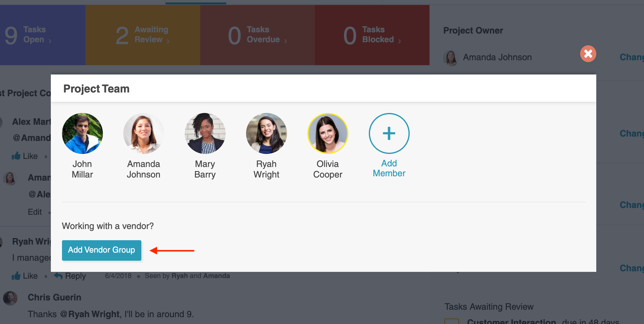Viewport: 644px width, 324px height.
Task: Like Alex's comment with thumbs-up icon
Action: 16,156
